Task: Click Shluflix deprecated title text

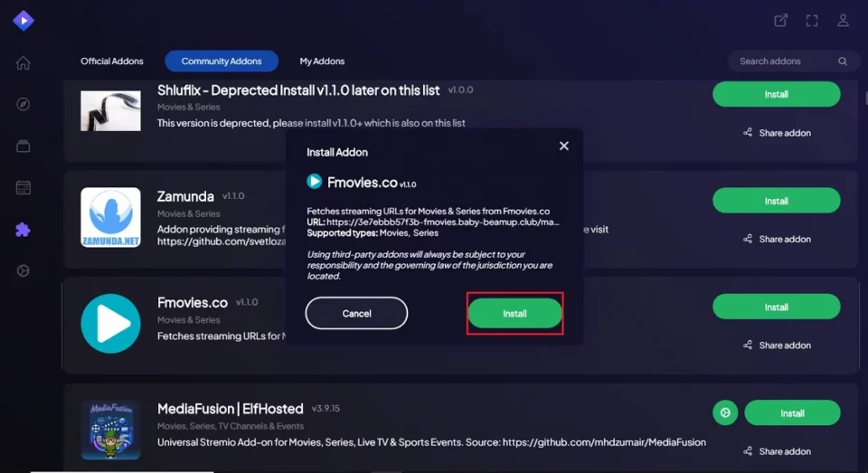Action: tap(298, 90)
